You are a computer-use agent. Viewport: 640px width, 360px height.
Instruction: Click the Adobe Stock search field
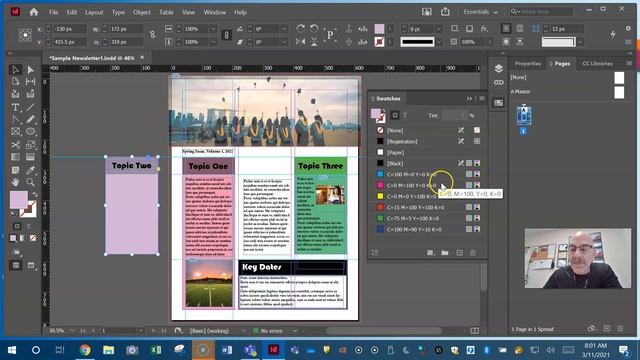[x=541, y=12]
